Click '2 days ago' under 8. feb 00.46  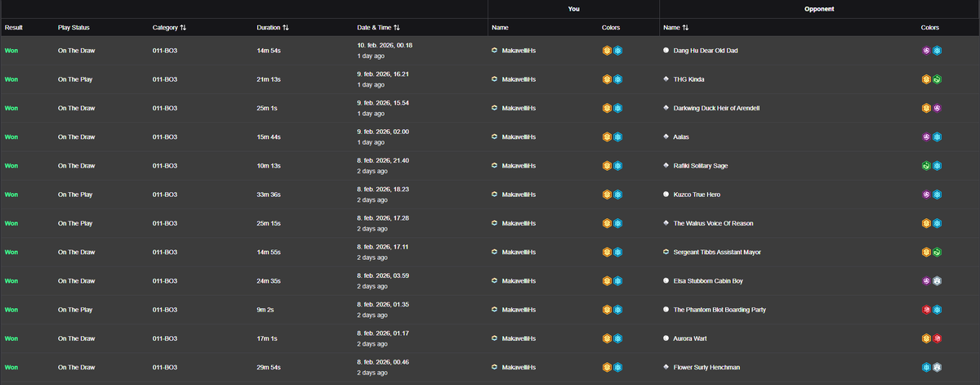click(x=372, y=373)
